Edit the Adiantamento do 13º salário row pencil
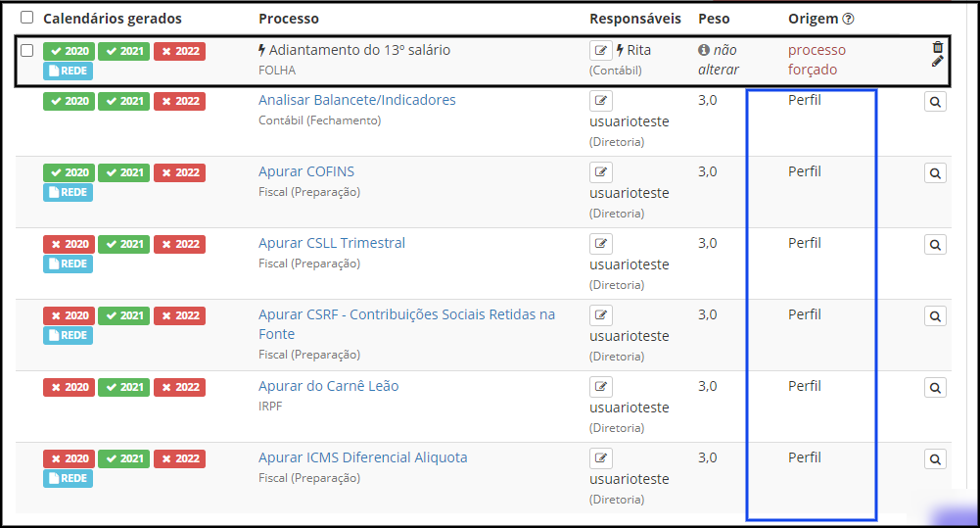Screen dimensions: 980x528 tap(938, 62)
